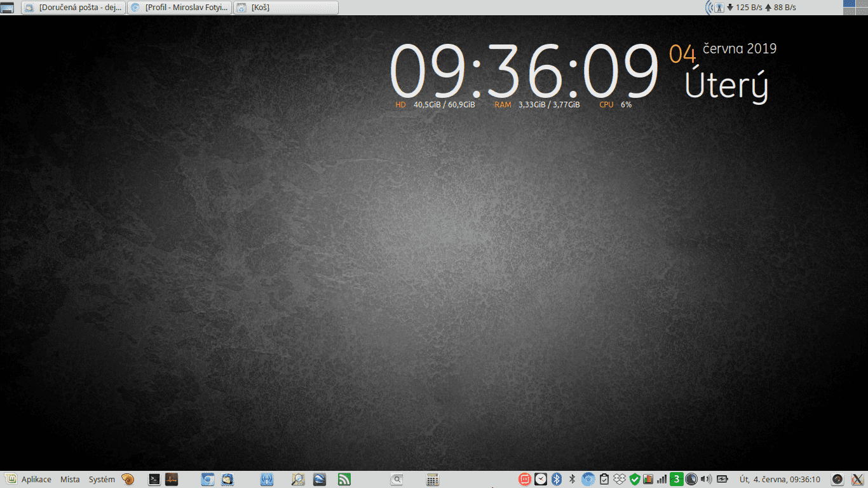
Task: Open the Aplikace menu
Action: [x=36, y=480]
